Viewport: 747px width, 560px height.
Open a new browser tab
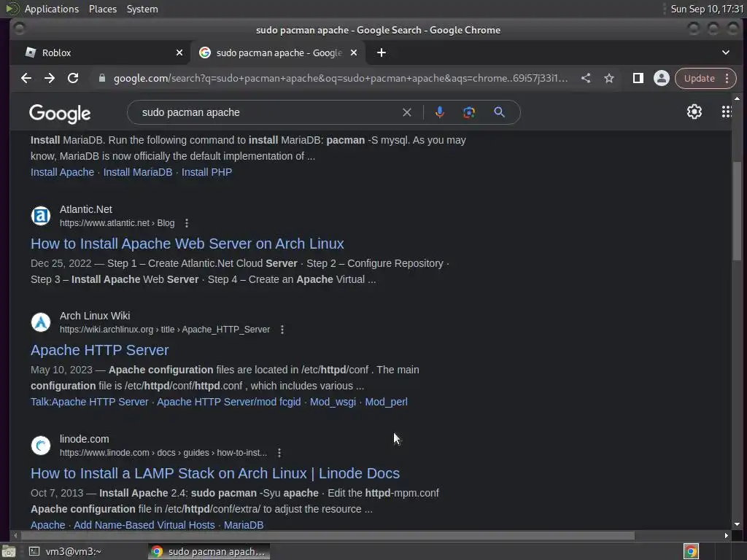point(381,52)
